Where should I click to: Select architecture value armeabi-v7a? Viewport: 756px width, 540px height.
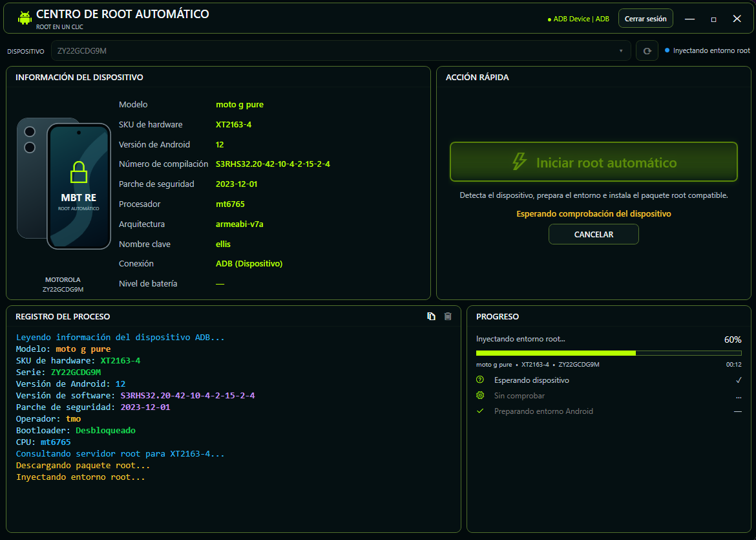239,224
